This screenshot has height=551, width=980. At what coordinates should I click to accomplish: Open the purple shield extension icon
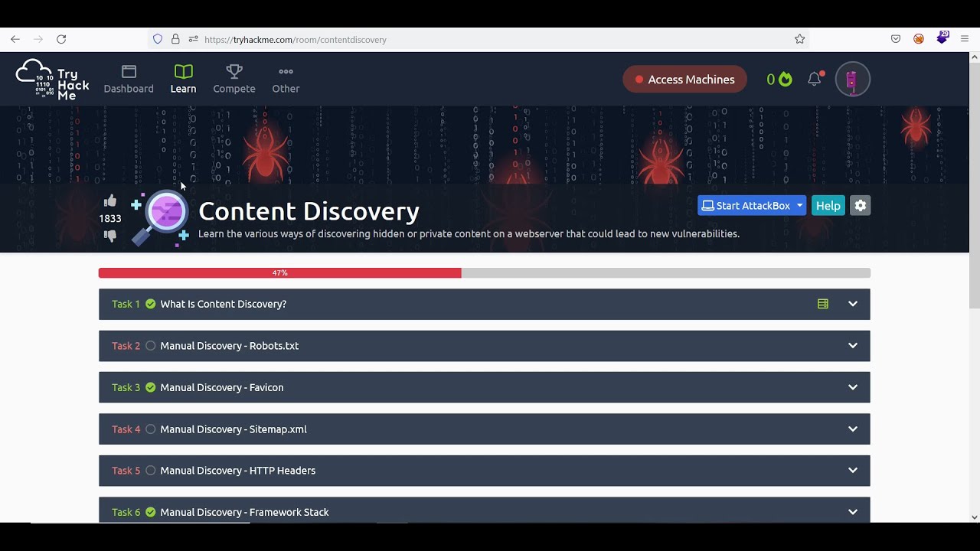[x=942, y=37]
